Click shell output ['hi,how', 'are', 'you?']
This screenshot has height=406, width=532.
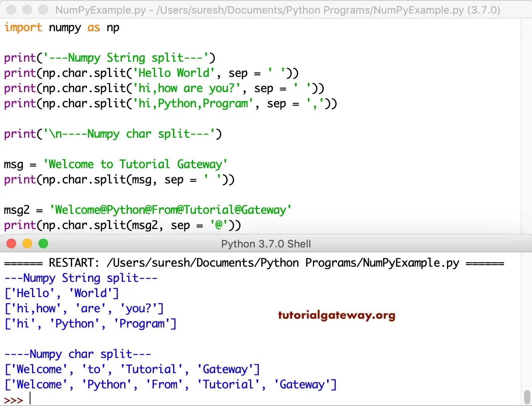click(x=84, y=309)
